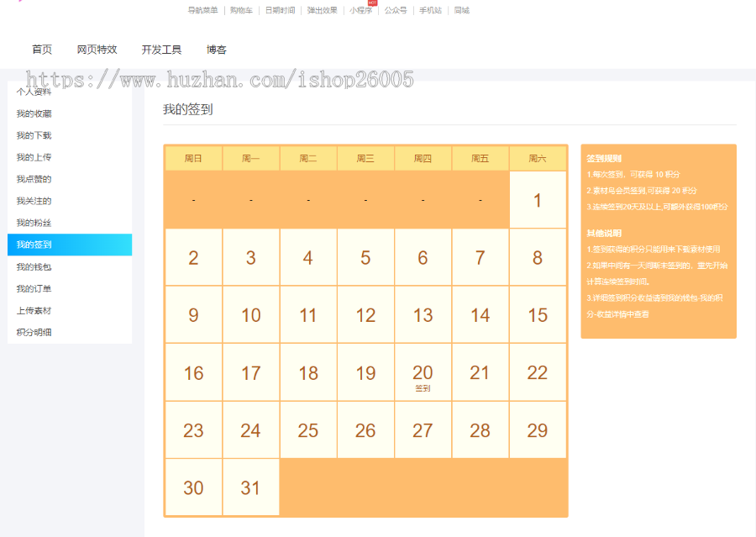This screenshot has height=537, width=756.
Task: Click calendar day 10
Action: pos(250,314)
